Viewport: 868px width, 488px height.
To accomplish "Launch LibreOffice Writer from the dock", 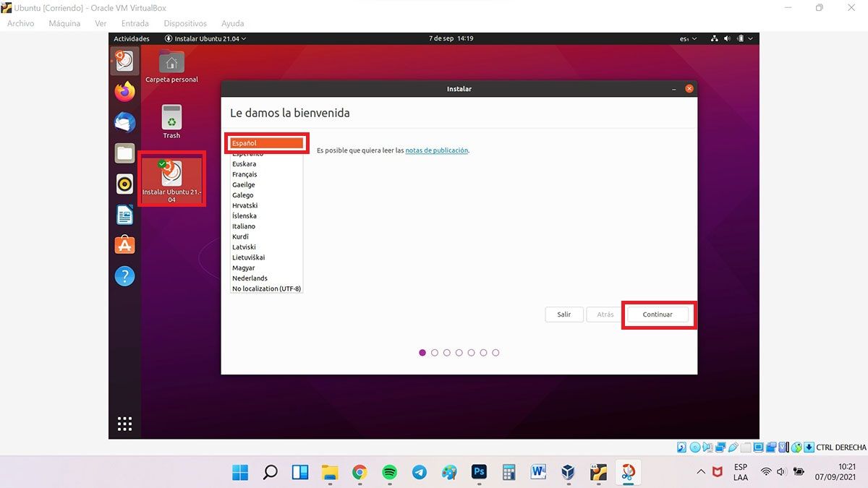I will point(124,215).
